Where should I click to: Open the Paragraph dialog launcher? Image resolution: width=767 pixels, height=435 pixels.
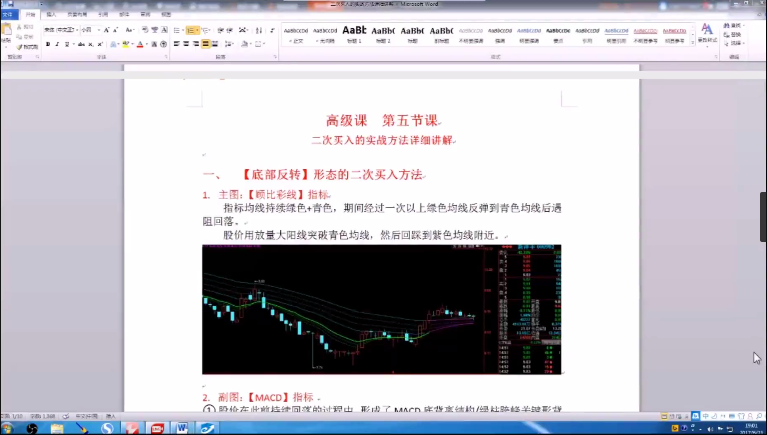tap(275, 57)
